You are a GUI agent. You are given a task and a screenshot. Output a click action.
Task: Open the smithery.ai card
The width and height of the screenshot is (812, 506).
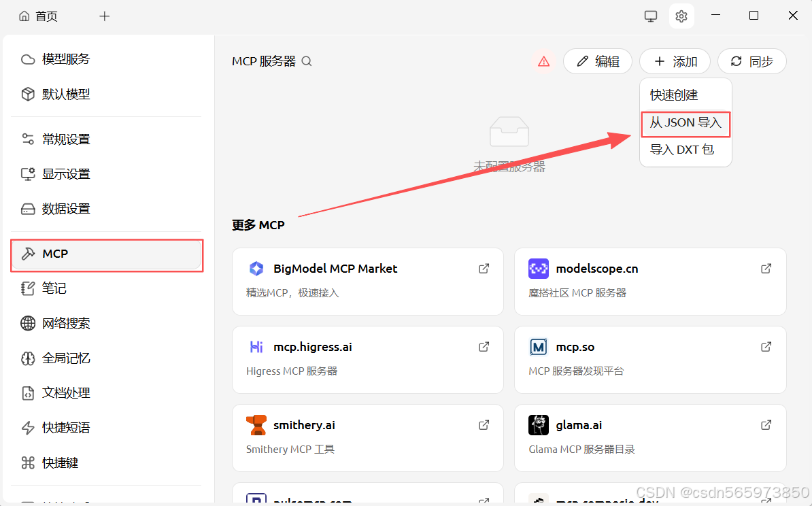368,438
